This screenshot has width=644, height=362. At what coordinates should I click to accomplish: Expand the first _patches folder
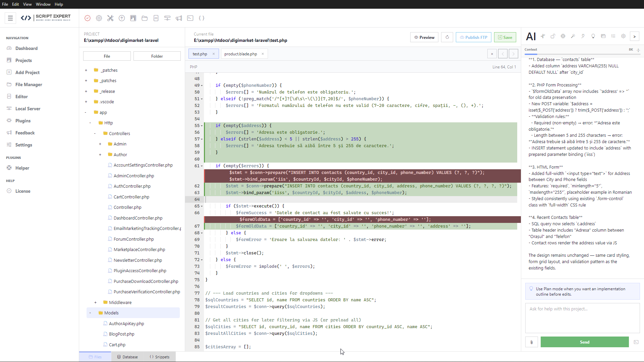click(x=86, y=70)
